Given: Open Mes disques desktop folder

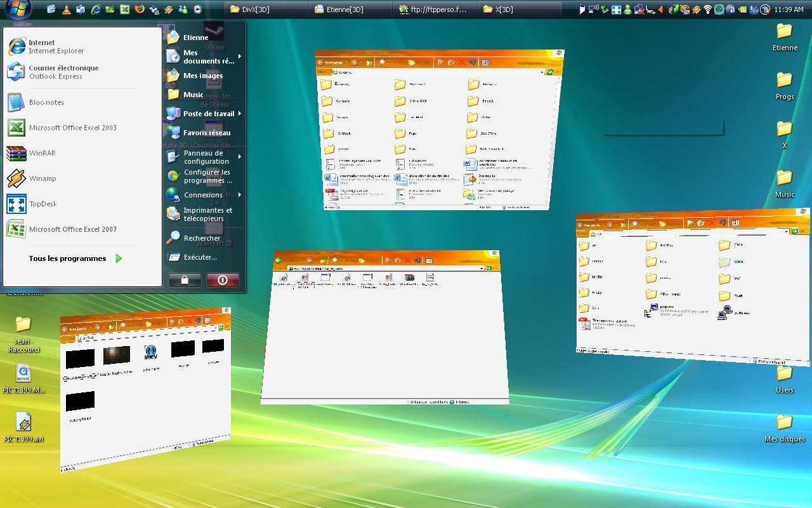Looking at the screenshot, I should [785, 428].
